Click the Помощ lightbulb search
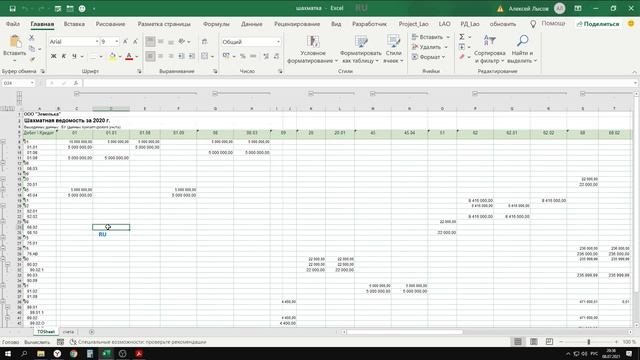 click(x=548, y=24)
